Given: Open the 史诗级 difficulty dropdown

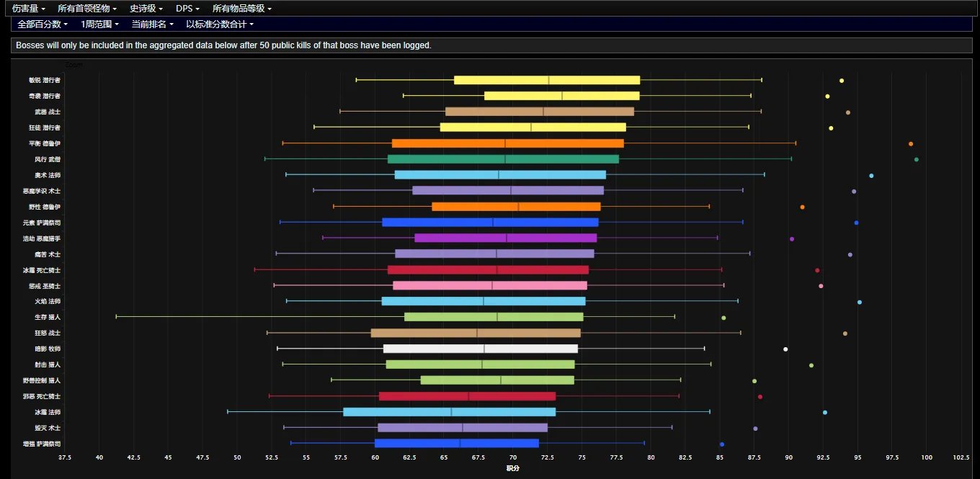Looking at the screenshot, I should pyautogui.click(x=146, y=9).
